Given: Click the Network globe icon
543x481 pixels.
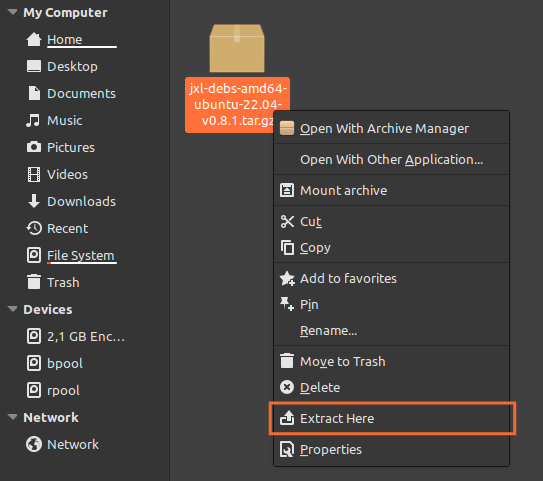Looking at the screenshot, I should pyautogui.click(x=34, y=444).
